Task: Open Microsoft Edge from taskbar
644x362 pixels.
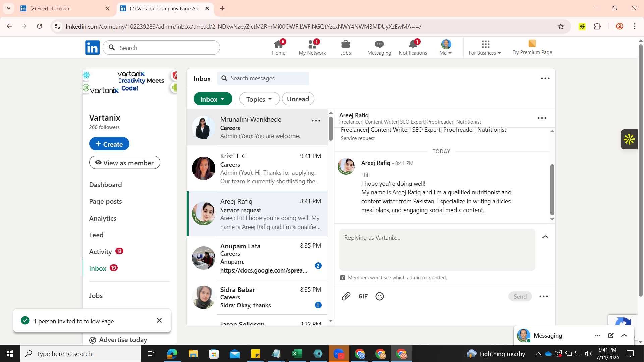Action: coord(172,354)
